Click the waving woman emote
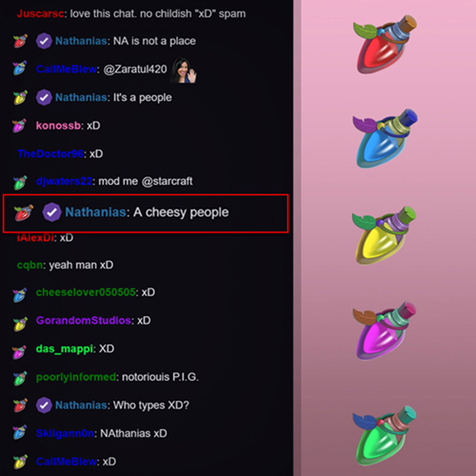The width and height of the screenshot is (476, 476). click(x=183, y=71)
